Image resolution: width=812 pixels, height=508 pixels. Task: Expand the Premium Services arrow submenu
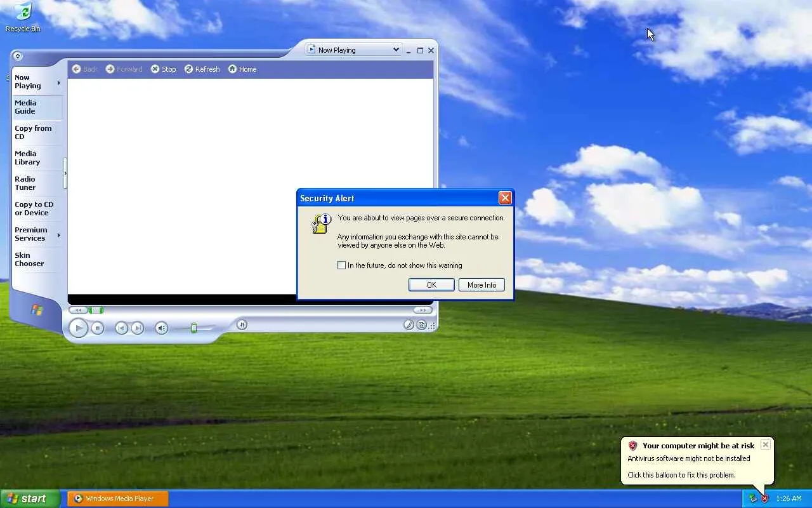(59, 235)
